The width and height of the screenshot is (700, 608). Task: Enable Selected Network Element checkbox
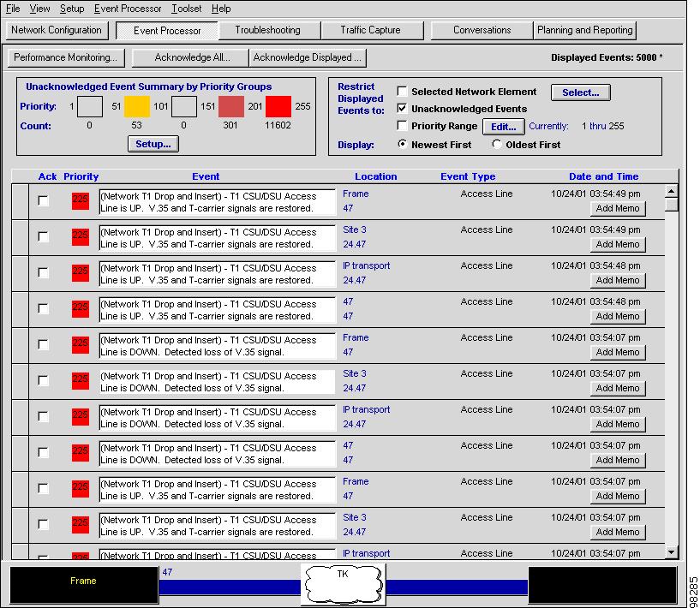tap(402, 92)
